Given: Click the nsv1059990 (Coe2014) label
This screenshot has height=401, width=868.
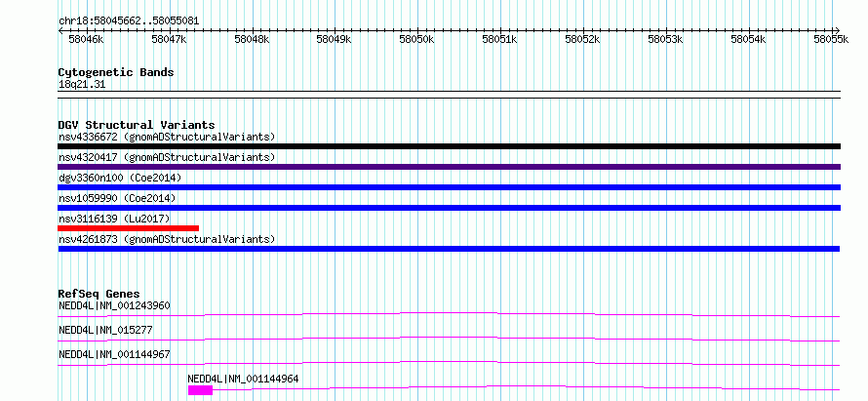Looking at the screenshot, I should pyautogui.click(x=117, y=198).
